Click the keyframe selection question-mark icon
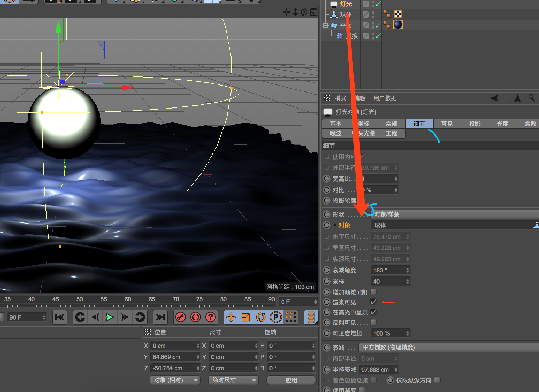Screen dimensions: 539x392 (211, 317)
